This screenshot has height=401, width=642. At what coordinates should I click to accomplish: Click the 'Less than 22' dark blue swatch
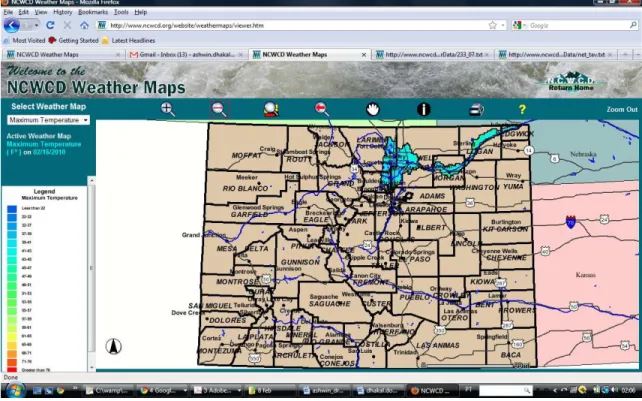12,208
